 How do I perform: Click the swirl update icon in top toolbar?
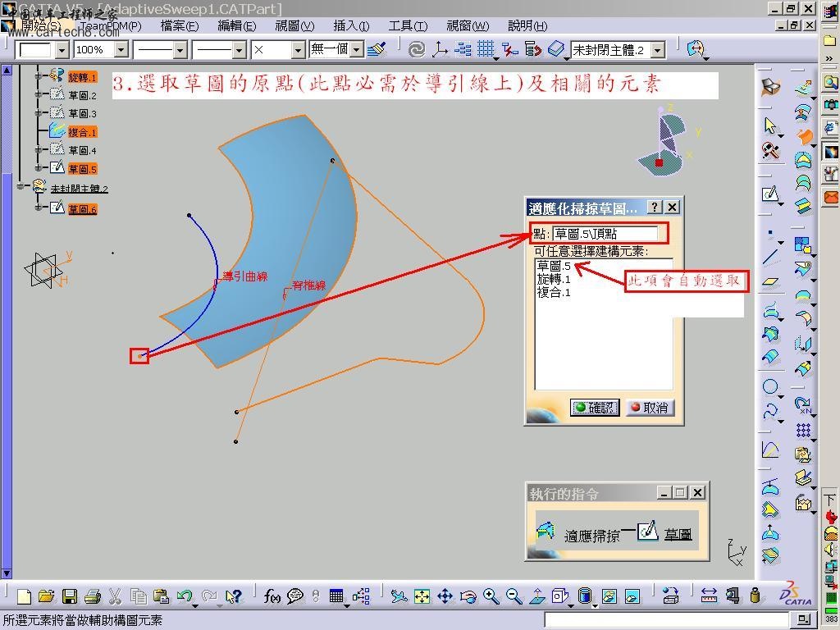pos(416,49)
